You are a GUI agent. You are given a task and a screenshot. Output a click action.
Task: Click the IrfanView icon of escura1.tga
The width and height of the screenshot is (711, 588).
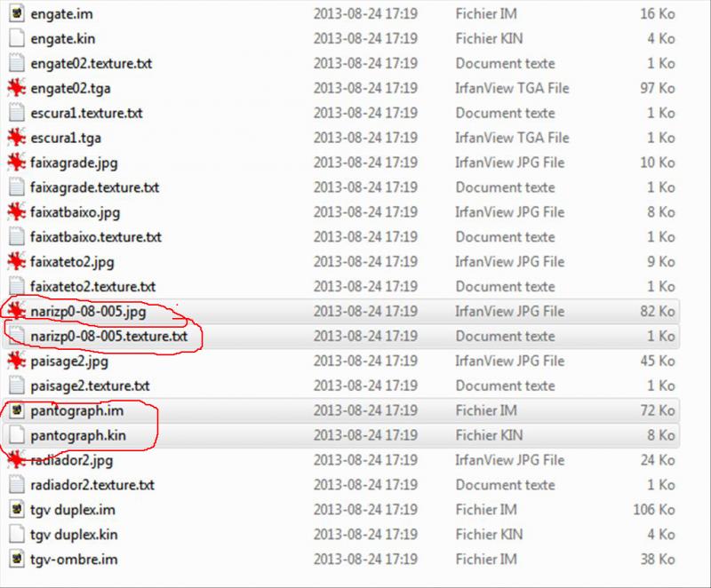[x=16, y=138]
